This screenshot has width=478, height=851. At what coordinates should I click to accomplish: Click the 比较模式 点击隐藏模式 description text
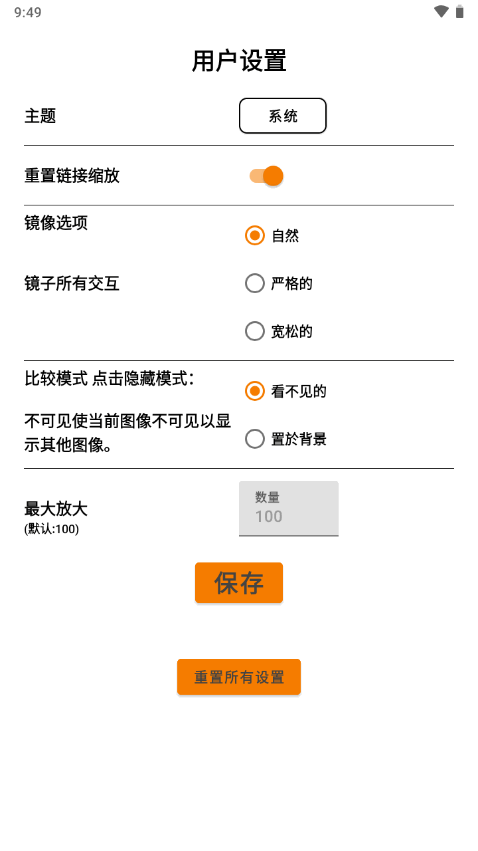109,379
